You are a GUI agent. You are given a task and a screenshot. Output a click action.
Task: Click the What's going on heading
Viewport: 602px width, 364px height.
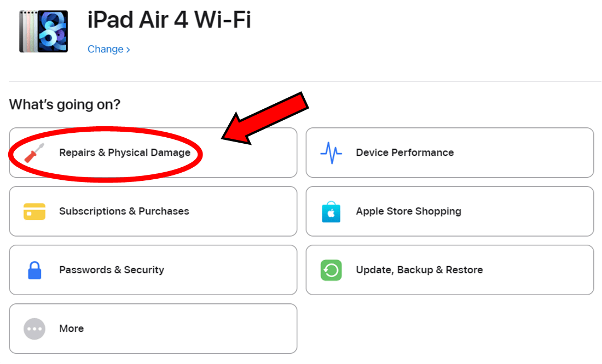pos(65,104)
